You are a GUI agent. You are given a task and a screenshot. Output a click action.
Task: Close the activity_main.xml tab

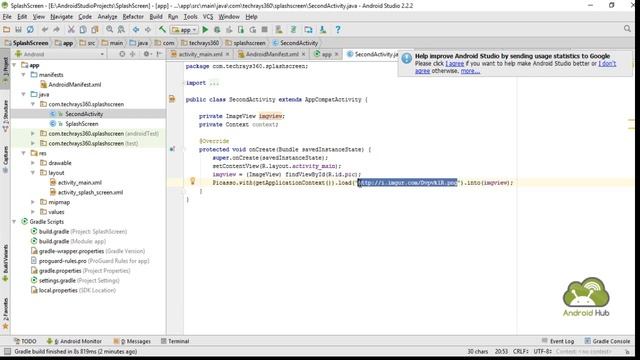[227, 54]
